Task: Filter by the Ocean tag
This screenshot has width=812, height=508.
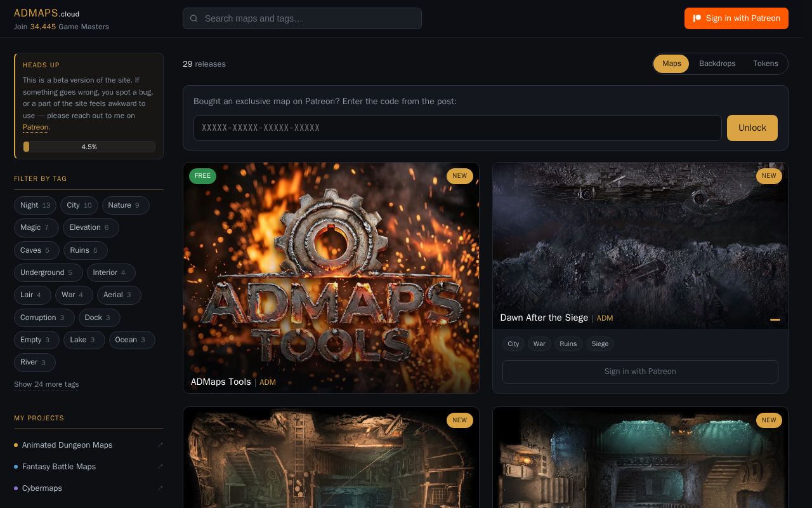Action: pos(132,340)
